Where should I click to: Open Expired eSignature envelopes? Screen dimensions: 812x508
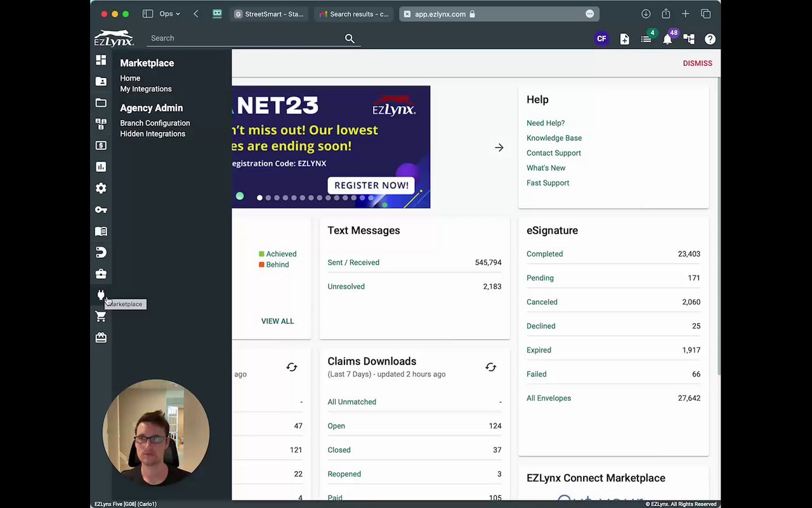pos(539,351)
